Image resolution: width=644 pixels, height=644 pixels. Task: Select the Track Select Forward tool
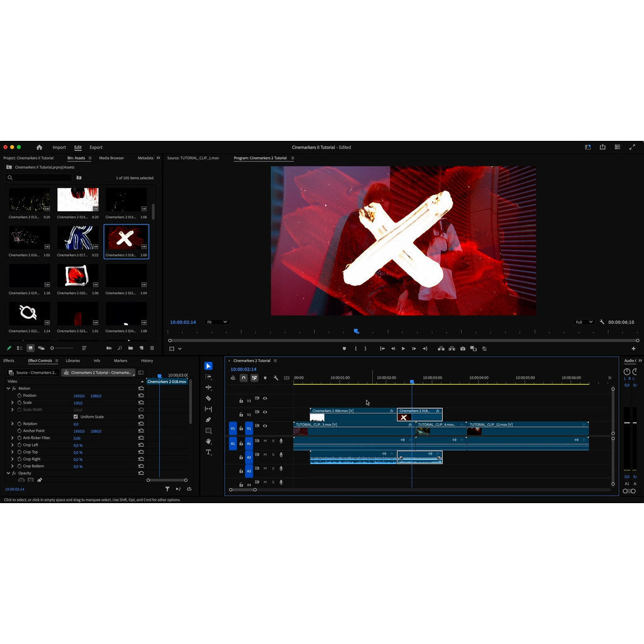[x=208, y=377]
